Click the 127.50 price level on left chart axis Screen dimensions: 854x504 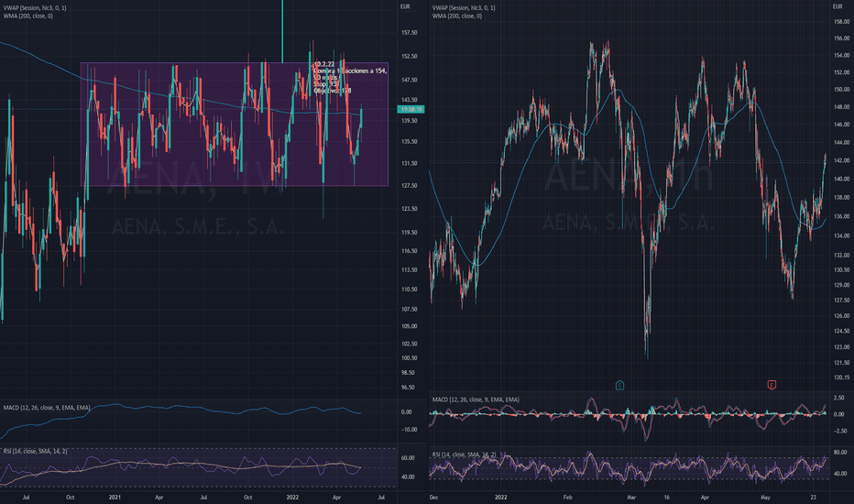coord(409,186)
